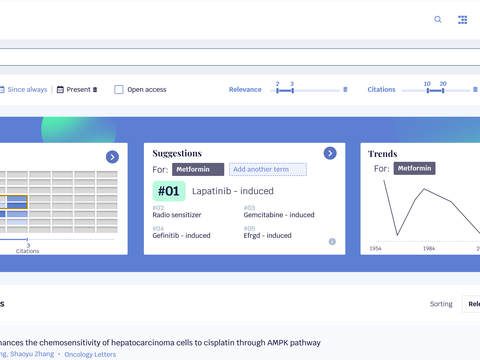Select the Metformin tag in Suggestions
The height and width of the screenshot is (360, 480).
point(198,169)
